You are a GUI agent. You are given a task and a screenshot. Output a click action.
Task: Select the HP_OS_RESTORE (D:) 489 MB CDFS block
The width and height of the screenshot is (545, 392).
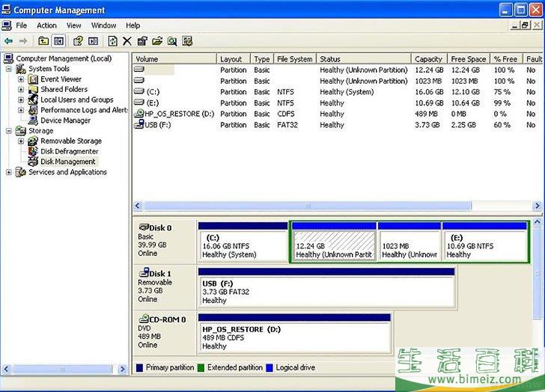tap(294, 334)
